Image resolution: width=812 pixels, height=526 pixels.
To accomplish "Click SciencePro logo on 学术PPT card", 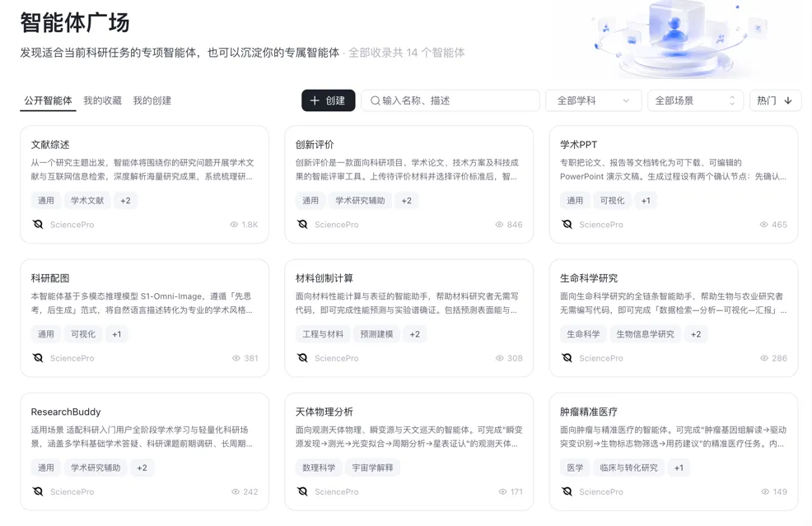I will pyautogui.click(x=567, y=224).
